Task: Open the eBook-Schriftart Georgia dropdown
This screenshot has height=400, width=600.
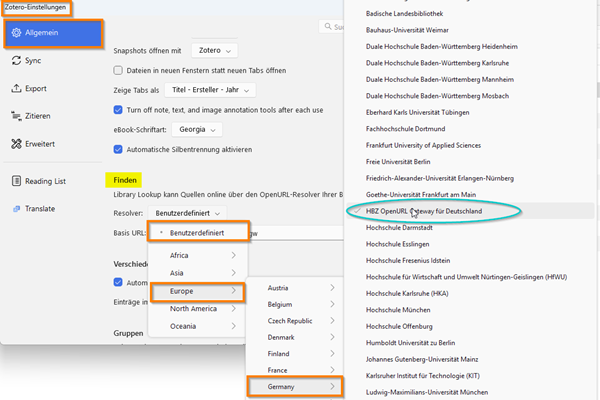Action: [197, 129]
